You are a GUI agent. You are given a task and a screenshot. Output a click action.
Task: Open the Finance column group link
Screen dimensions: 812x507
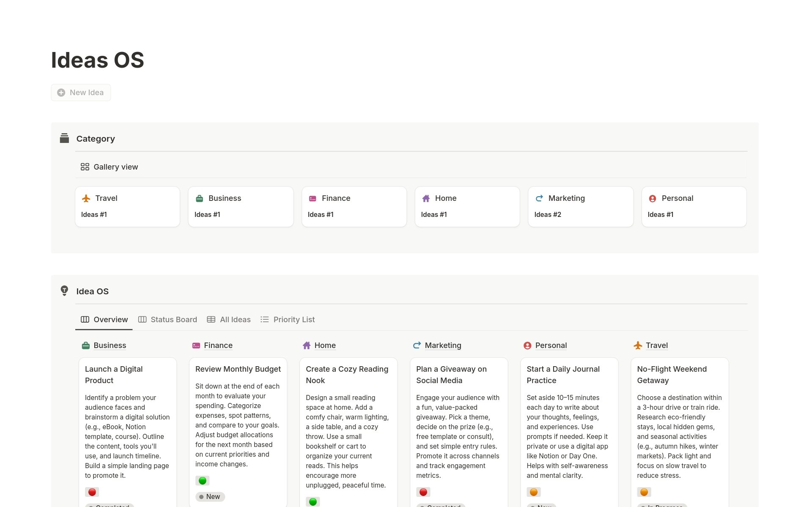pos(218,345)
